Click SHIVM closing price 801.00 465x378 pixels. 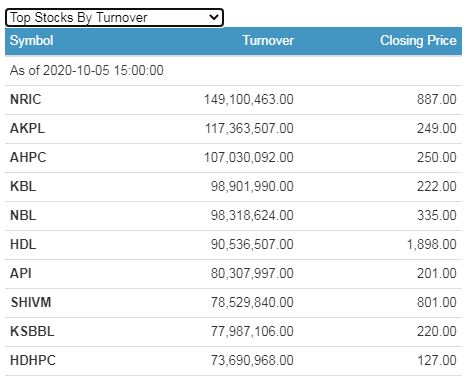437,302
